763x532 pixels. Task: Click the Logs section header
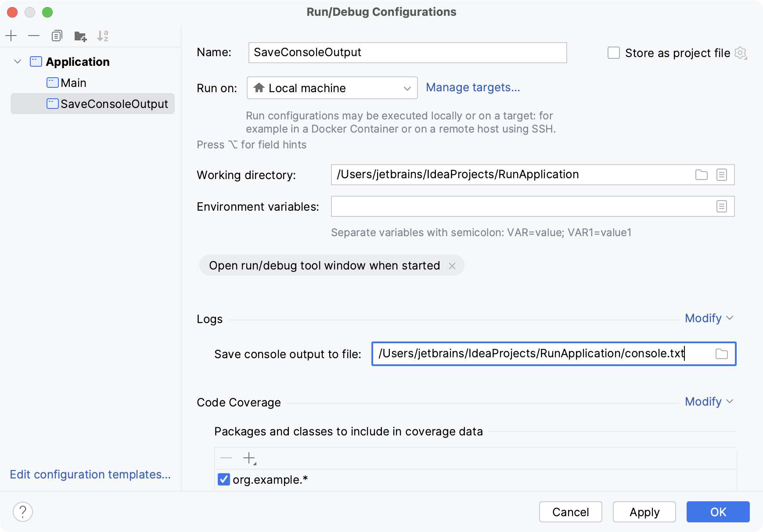209,319
